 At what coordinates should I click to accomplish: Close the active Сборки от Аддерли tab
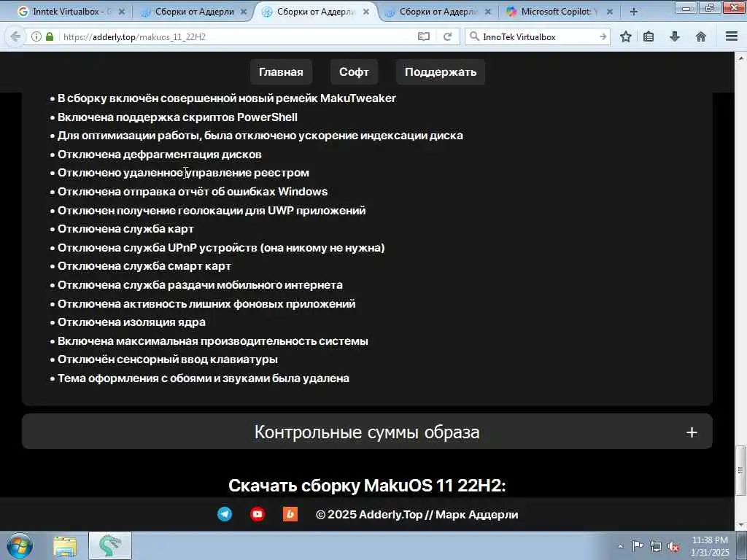[365, 12]
